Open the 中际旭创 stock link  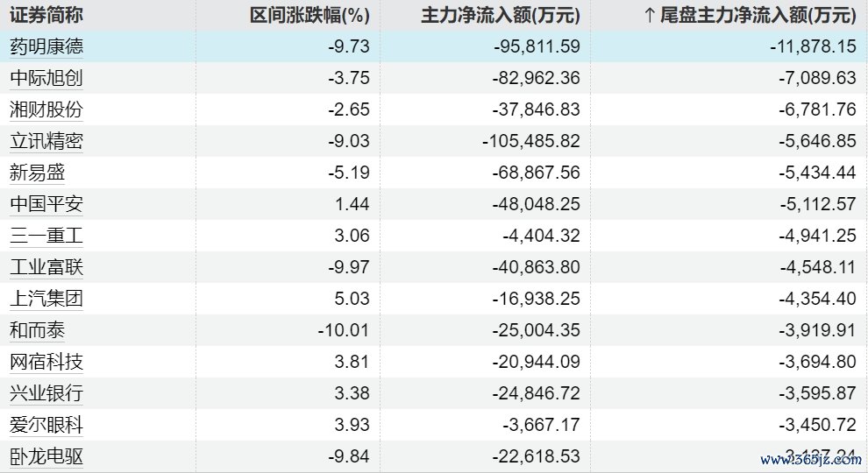point(46,78)
